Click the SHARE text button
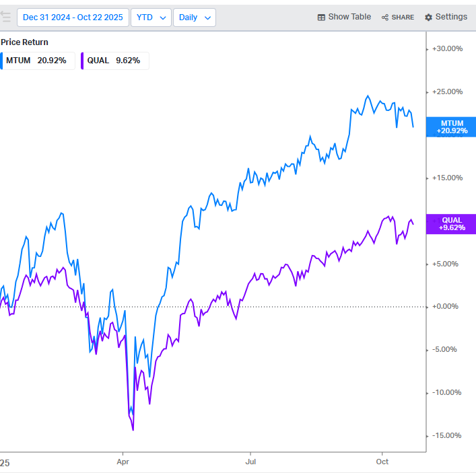Screen dimensions: 476x473 403,17
